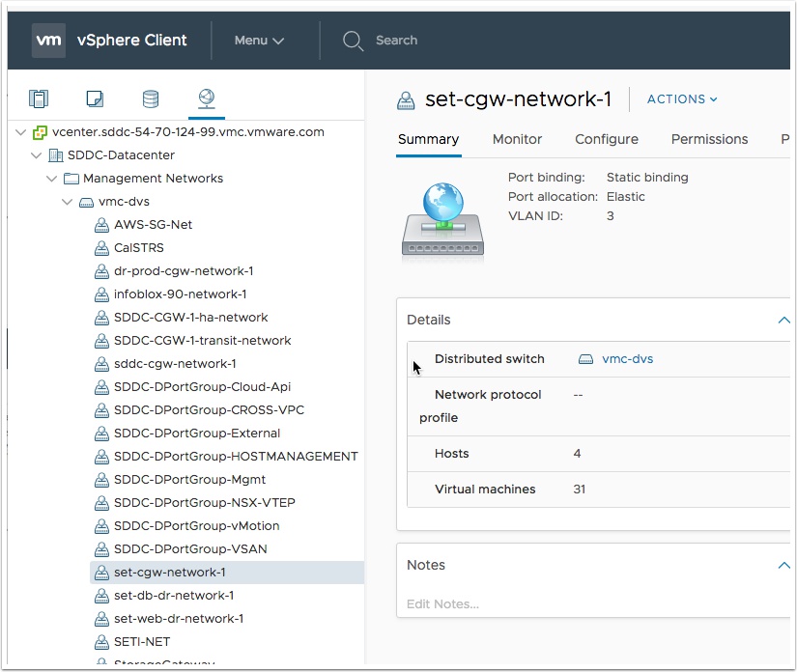The height and width of the screenshot is (672, 797).
Task: Click the SDDC-DPortGroup-External port group icon
Action: (x=101, y=434)
